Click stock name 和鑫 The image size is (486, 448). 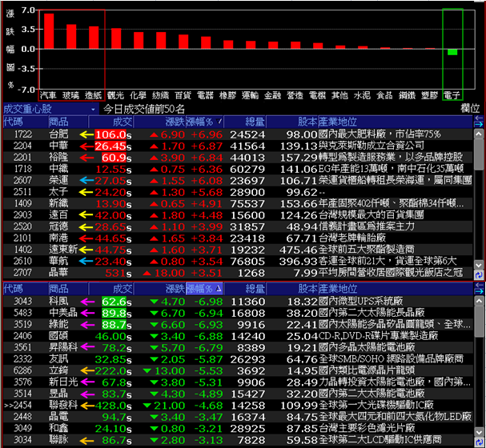point(58,428)
